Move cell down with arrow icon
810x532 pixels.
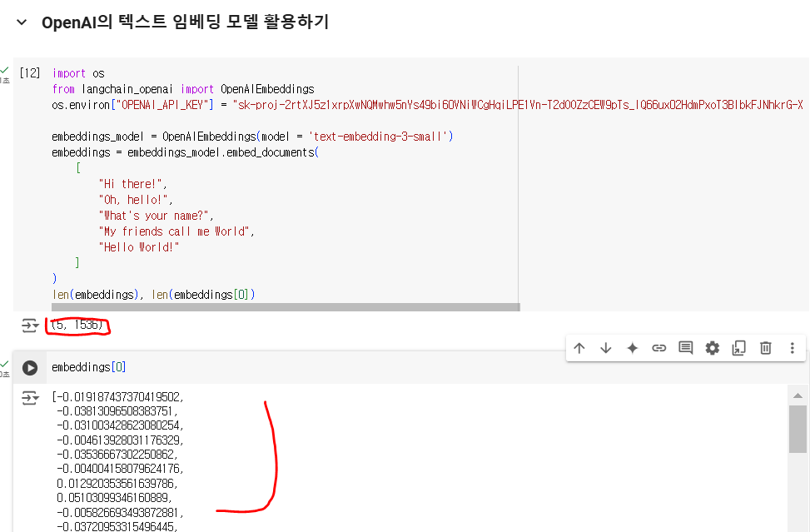[606, 348]
